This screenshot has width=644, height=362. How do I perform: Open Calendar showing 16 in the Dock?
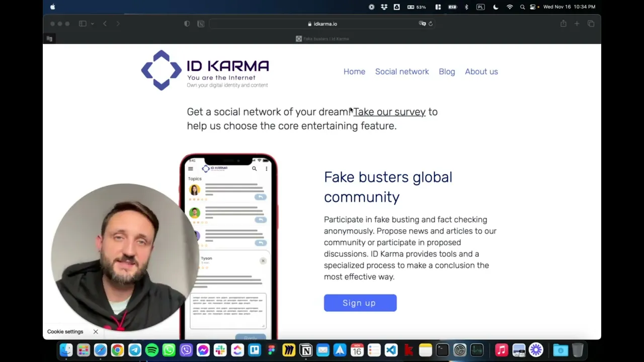(x=357, y=350)
